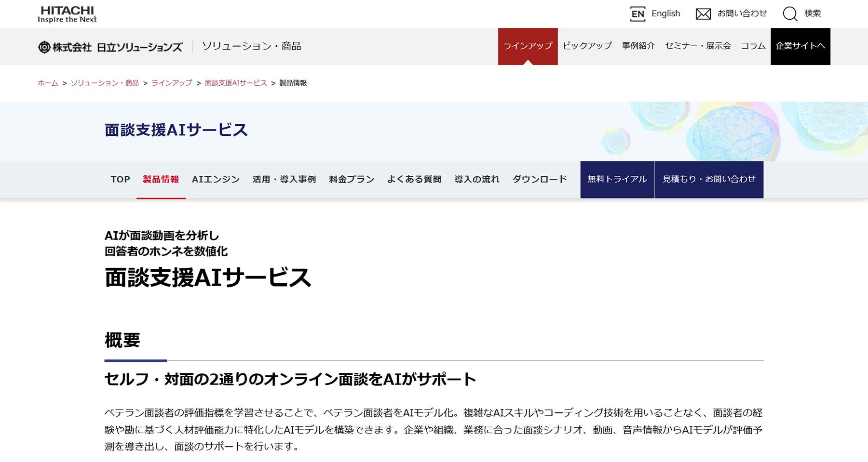The width and height of the screenshot is (868, 462).
Task: Open the 導入の流れ tab
Action: tap(477, 179)
